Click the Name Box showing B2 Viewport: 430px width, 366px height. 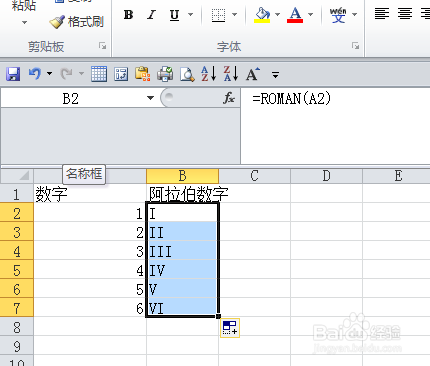71,99
